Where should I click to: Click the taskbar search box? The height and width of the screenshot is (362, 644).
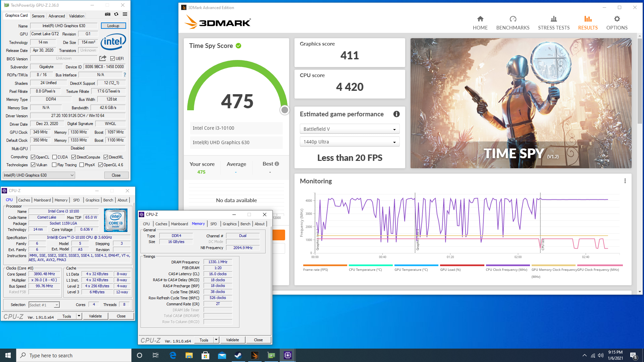pyautogui.click(x=74, y=355)
